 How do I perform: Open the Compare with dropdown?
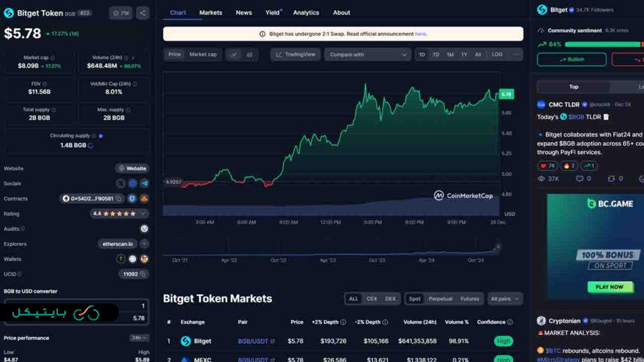(368, 55)
